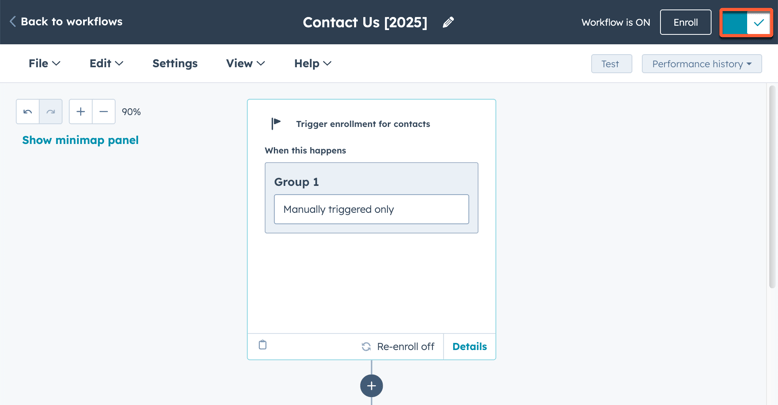Expand the Edit dropdown menu
778x405 pixels.
106,63
